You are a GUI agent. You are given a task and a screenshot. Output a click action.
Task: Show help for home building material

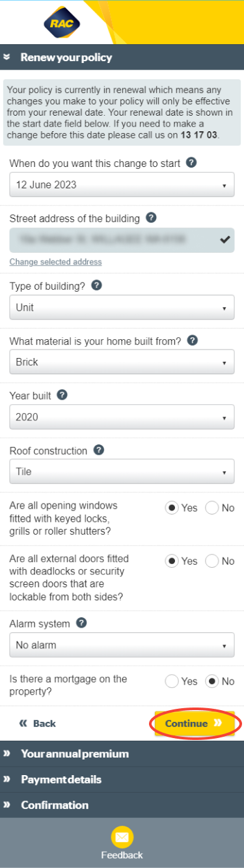point(193,340)
